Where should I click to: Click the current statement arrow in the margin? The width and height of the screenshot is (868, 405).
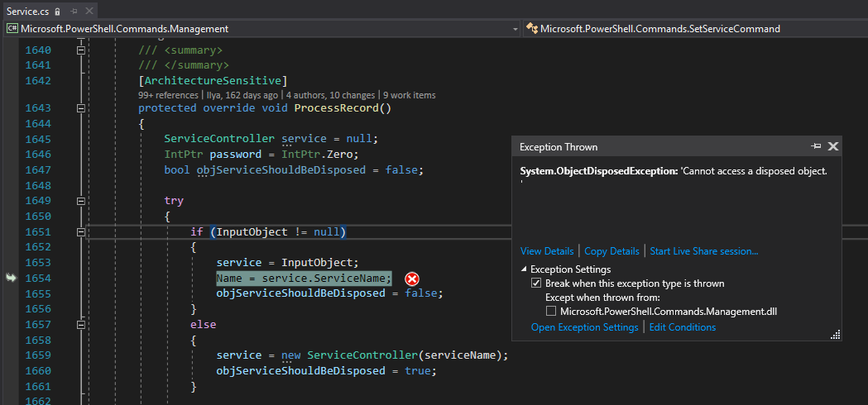11,278
